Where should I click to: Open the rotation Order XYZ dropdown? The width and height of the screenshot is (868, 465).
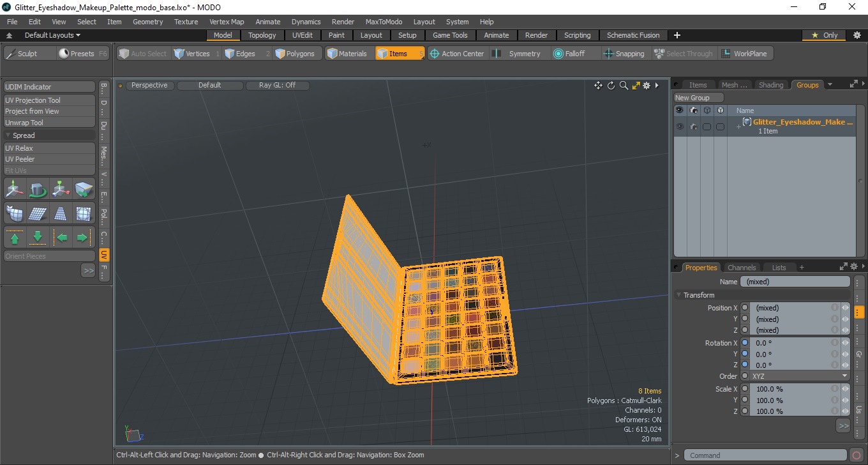coord(800,376)
